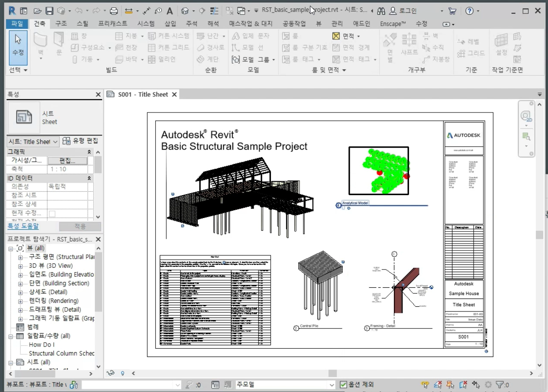Click the 계단 (Stair) tool
The image size is (548, 392).
point(207,59)
